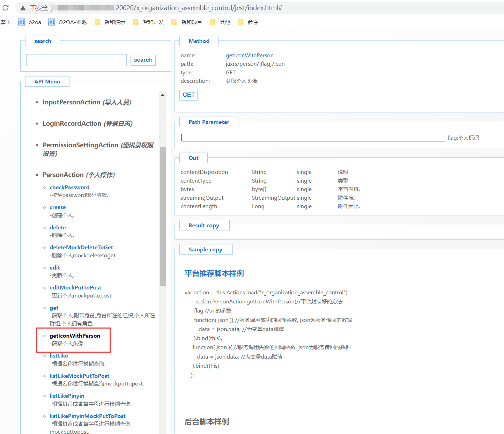Image resolution: width=504 pixels, height=434 pixels.
Task: Open the edit method link
Action: pos(55,268)
